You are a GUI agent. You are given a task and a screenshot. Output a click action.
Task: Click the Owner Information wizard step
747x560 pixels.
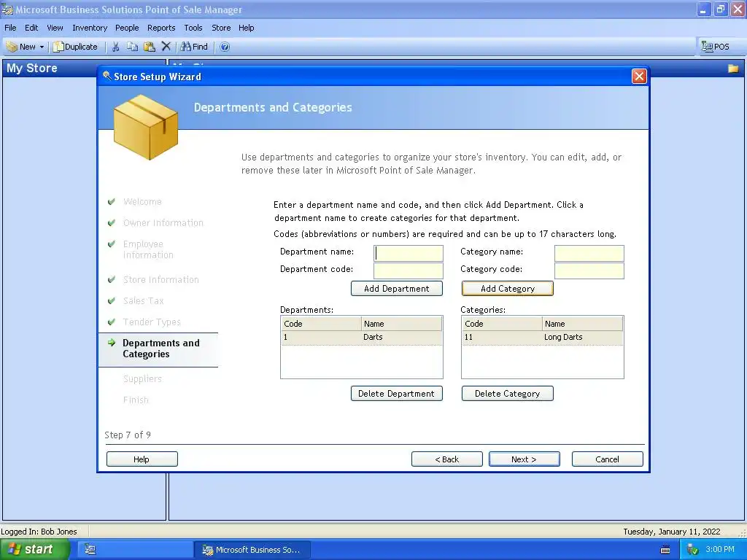[x=163, y=223]
